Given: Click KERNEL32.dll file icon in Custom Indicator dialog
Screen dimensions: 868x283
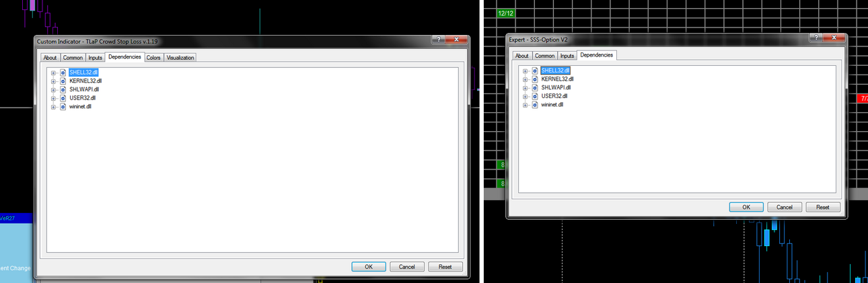Looking at the screenshot, I should (63, 81).
